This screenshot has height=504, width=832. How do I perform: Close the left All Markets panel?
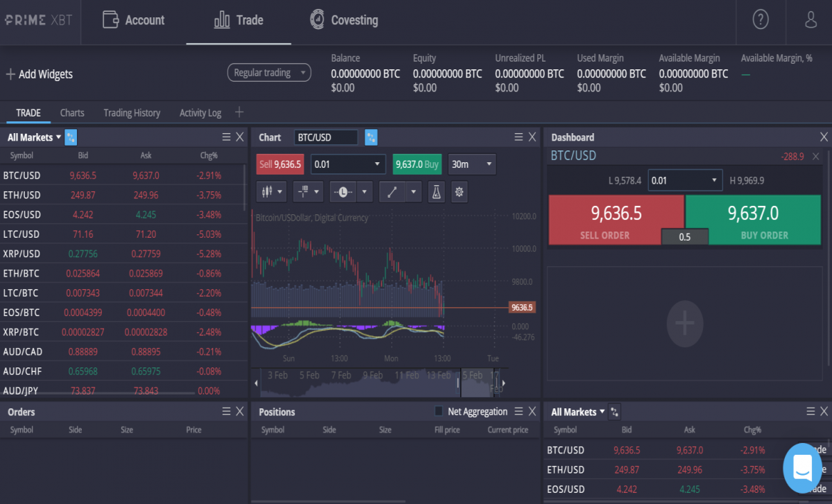tap(240, 137)
